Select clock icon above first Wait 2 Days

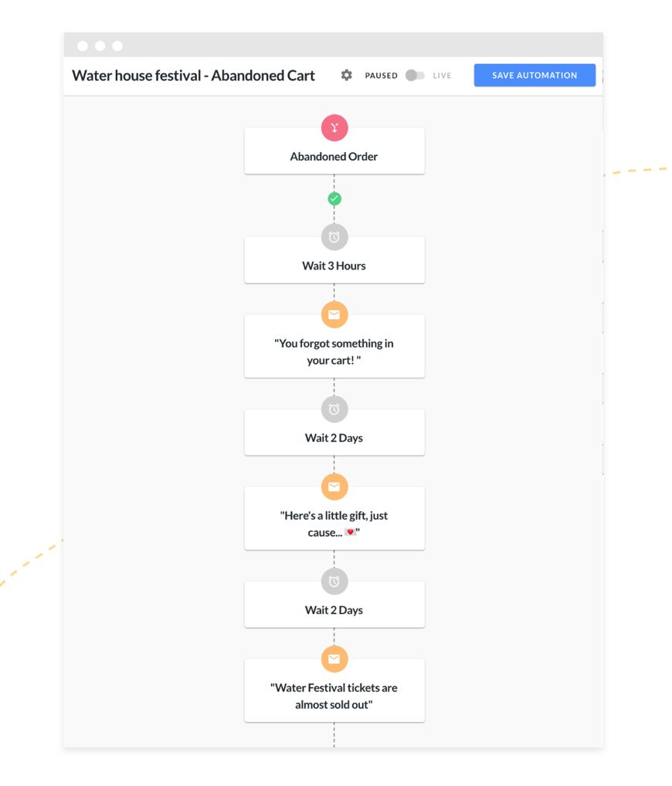point(334,409)
